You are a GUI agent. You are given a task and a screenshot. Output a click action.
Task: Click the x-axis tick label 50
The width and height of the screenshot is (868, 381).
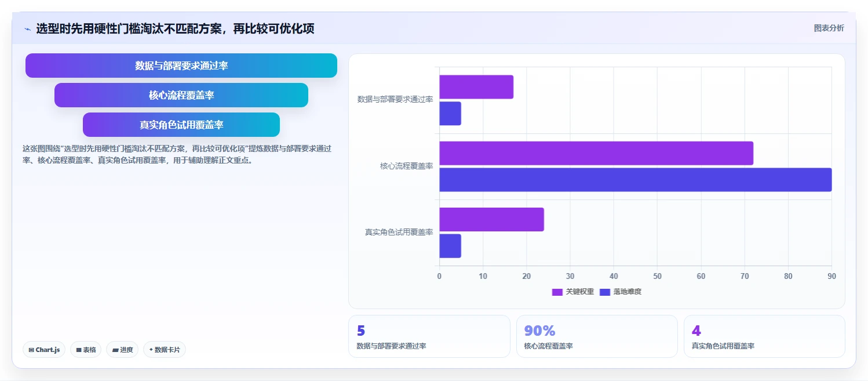(657, 277)
